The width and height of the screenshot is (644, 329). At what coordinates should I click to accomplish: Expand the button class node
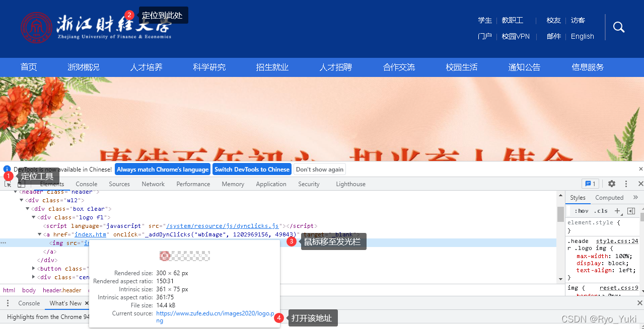tap(34, 269)
